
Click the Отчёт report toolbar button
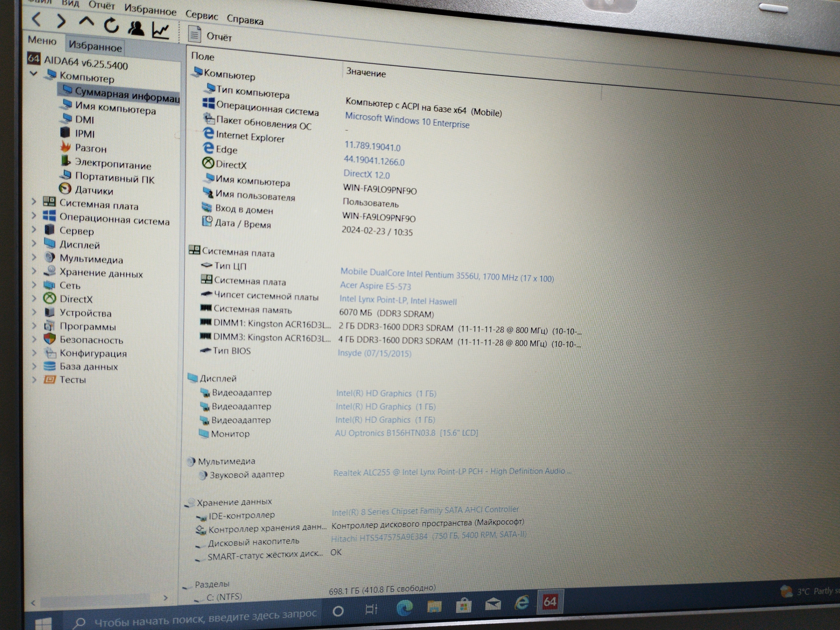pos(210,35)
